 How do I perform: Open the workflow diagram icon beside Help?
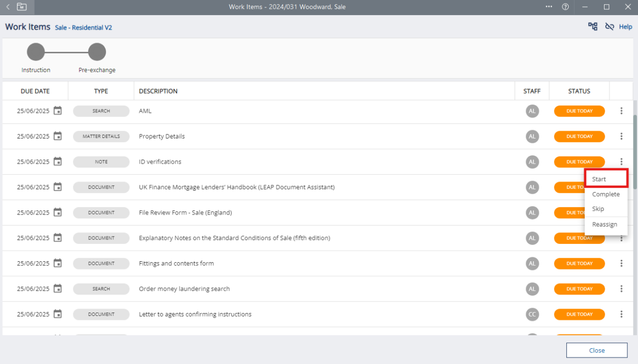(x=593, y=27)
